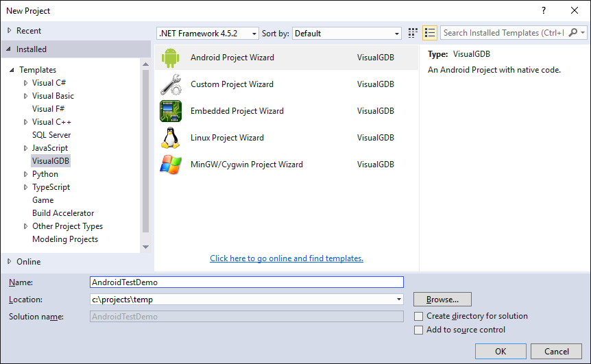Switch to small icons grid view

point(413,33)
